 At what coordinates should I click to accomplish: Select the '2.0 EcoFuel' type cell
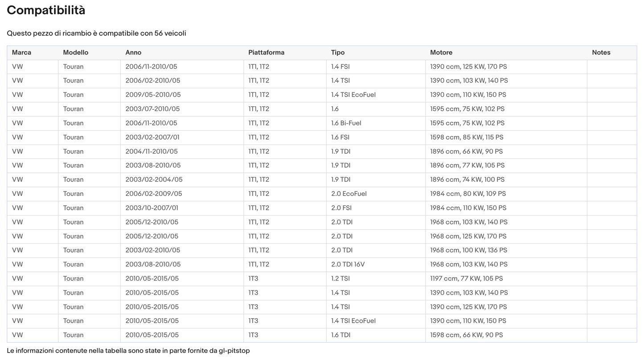[x=349, y=194]
